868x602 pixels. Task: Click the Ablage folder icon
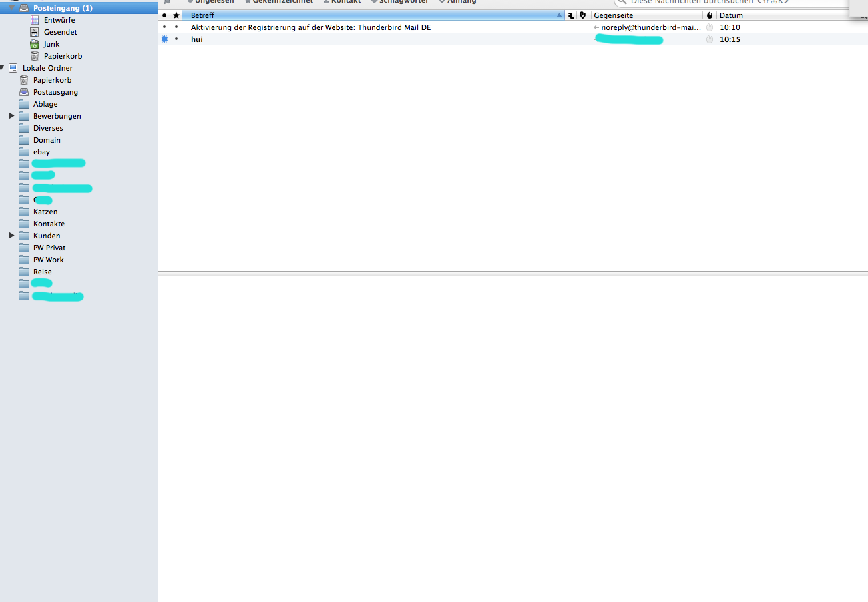[x=24, y=104]
